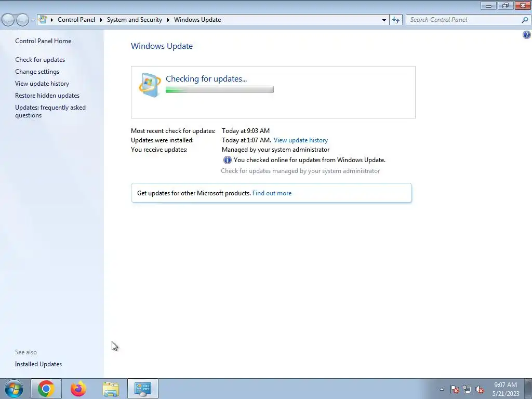Image resolution: width=532 pixels, height=399 pixels.
Task: Open View update history in sidebar
Action: click(42, 84)
